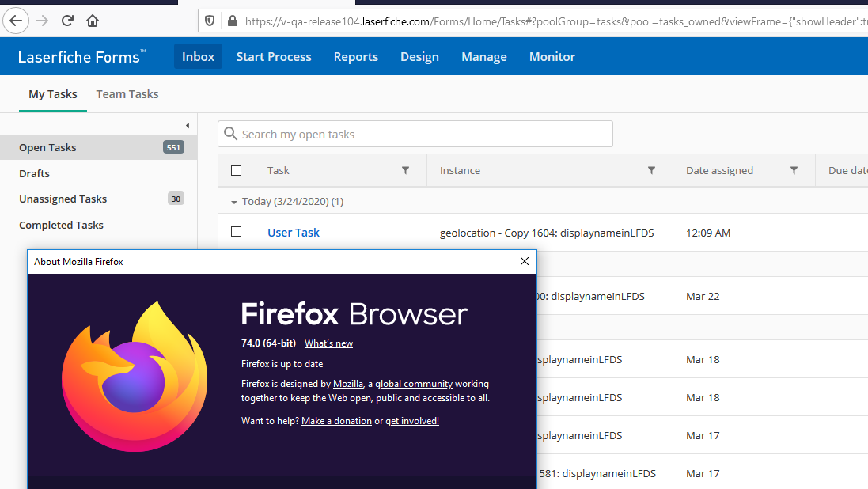868x489 pixels.
Task: Collapse the Today (3/24/2020) group
Action: pyautogui.click(x=234, y=202)
